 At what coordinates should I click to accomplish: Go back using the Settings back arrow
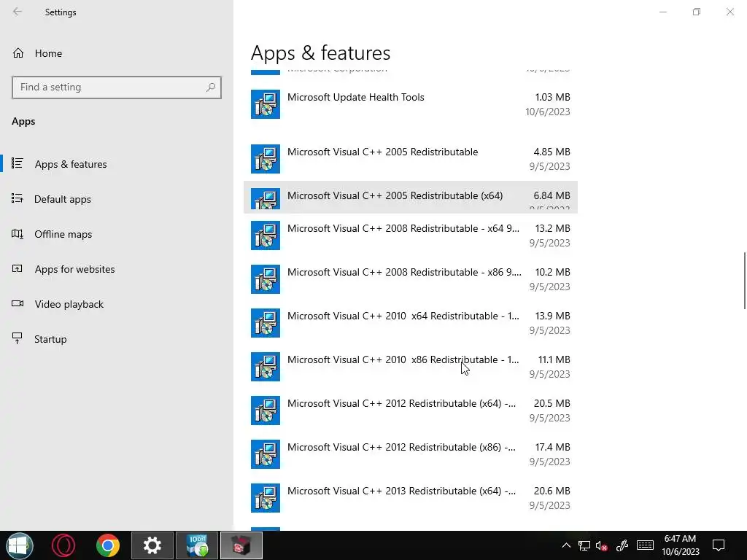pyautogui.click(x=18, y=12)
